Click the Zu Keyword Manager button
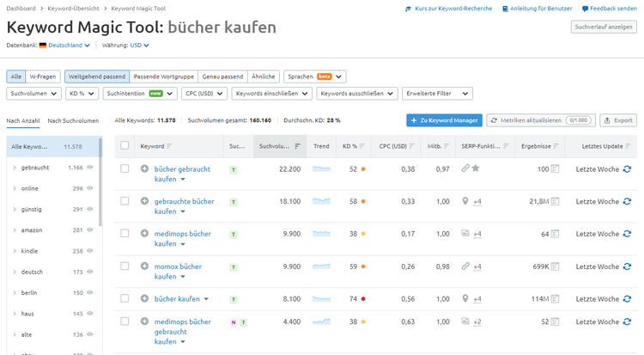This screenshot has width=644, height=355. tap(445, 120)
